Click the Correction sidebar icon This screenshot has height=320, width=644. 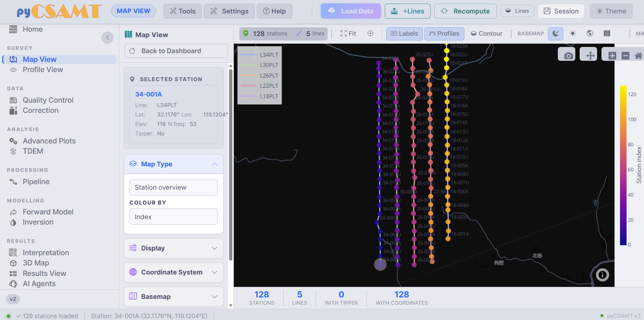[13, 110]
